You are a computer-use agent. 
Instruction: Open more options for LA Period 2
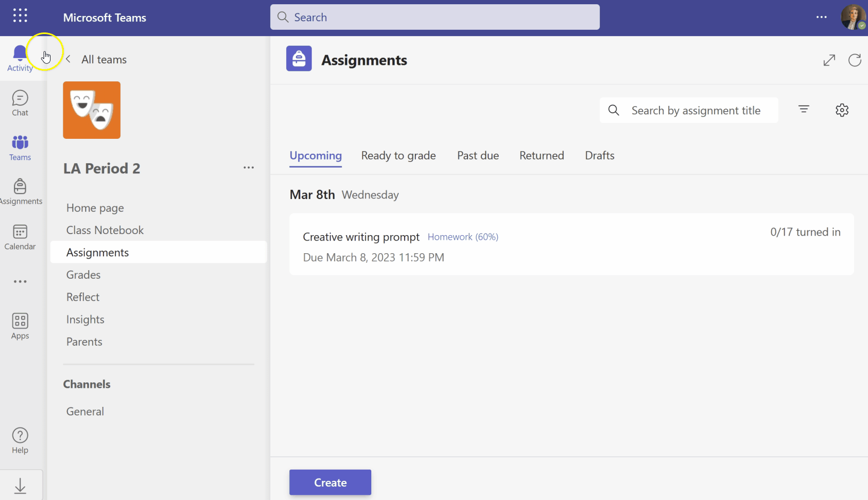point(248,168)
